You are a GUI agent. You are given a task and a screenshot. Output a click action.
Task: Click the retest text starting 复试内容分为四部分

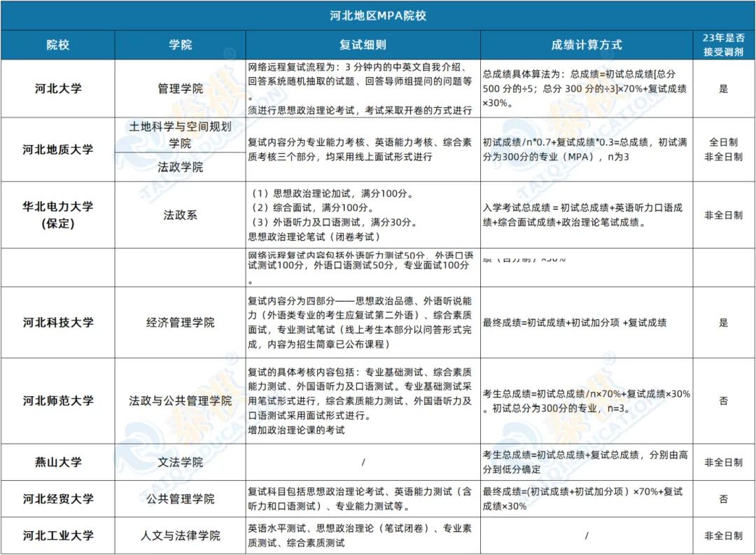(x=360, y=322)
